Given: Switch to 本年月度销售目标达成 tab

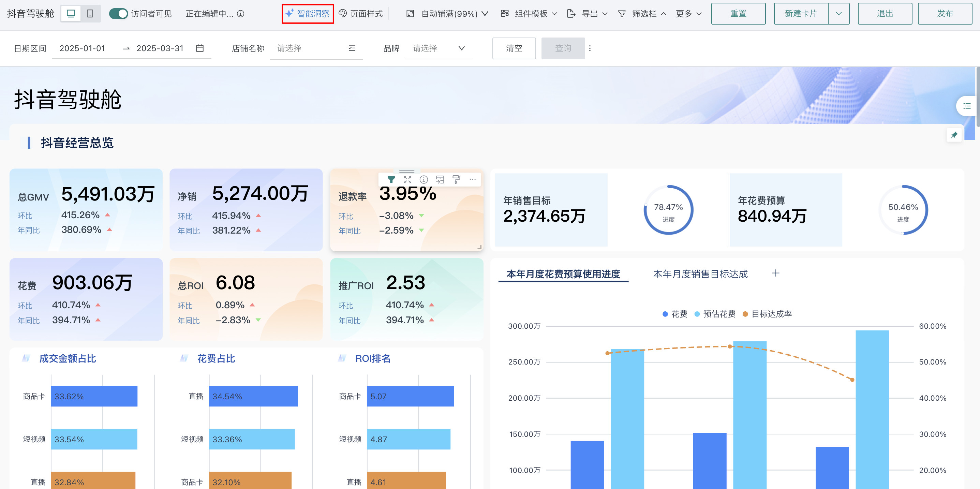Looking at the screenshot, I should 700,274.
